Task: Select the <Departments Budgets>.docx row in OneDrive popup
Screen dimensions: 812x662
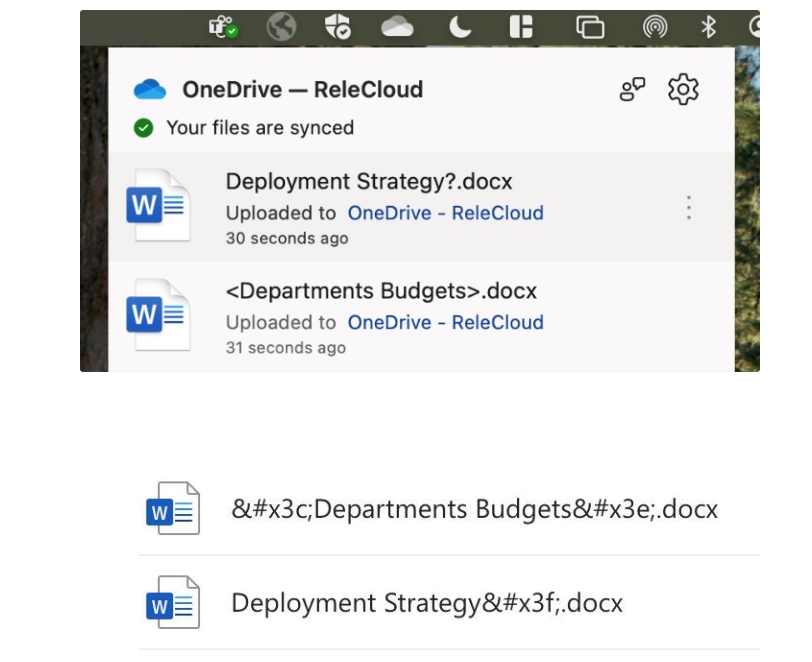Action: (420, 316)
